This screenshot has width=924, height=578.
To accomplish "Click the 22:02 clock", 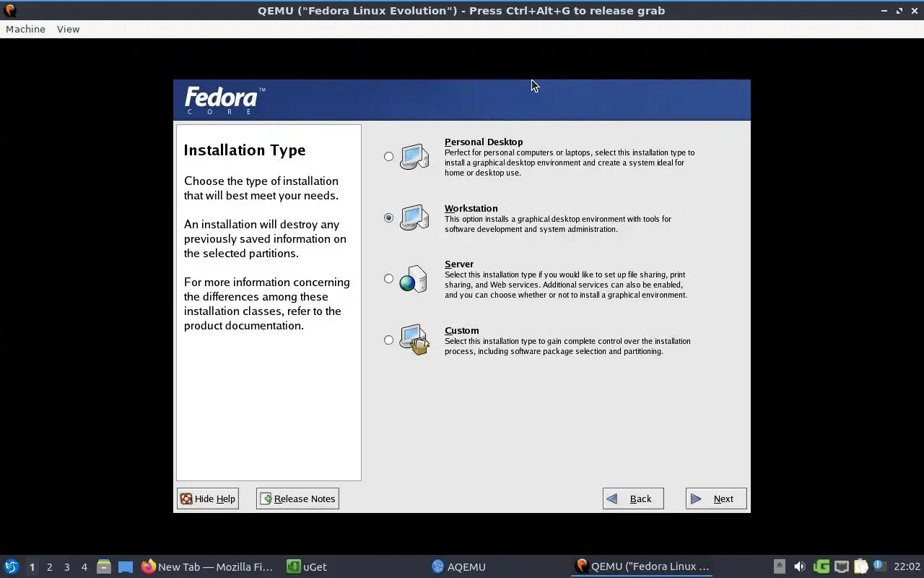I will (x=907, y=567).
